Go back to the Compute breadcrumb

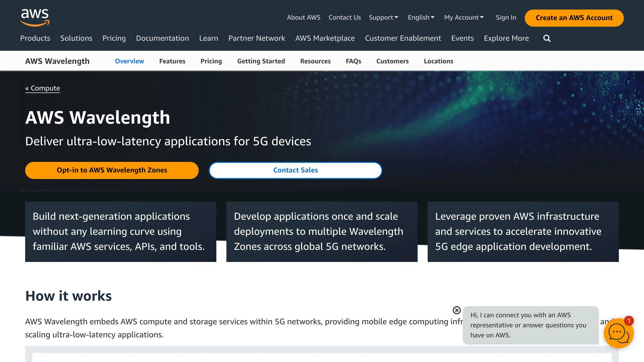(x=43, y=88)
